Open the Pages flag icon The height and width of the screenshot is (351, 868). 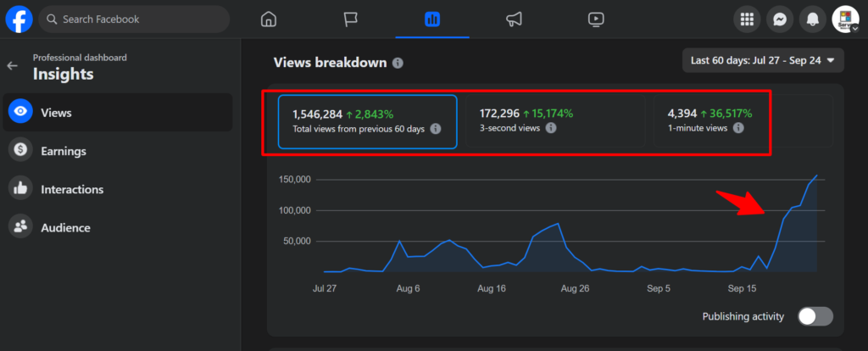coord(350,19)
